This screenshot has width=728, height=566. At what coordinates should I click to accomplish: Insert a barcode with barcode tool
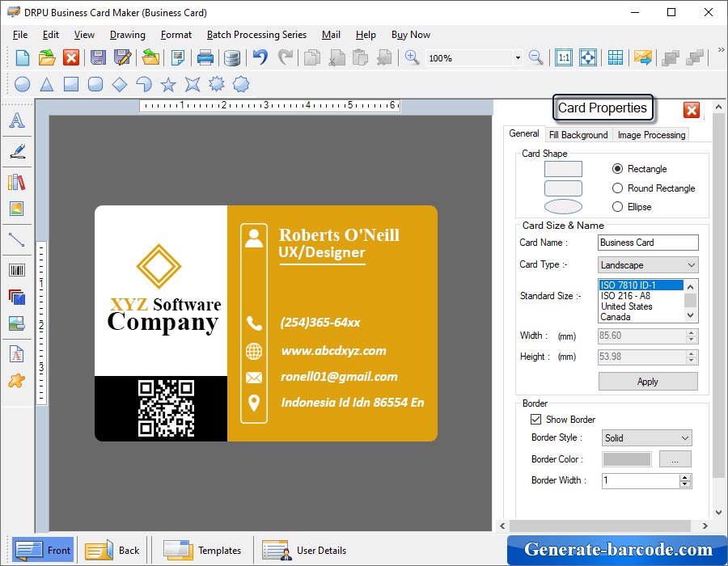tap(17, 270)
